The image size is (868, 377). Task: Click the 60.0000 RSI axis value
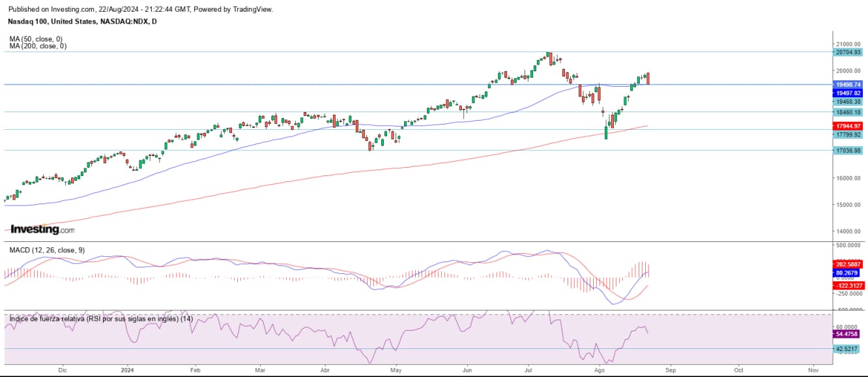(848, 326)
